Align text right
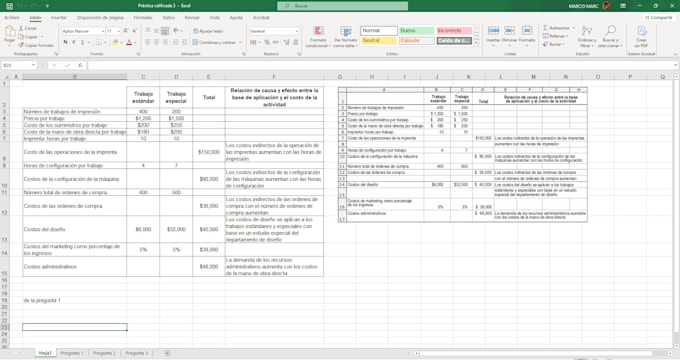680x360 pixels. pyautogui.click(x=165, y=43)
